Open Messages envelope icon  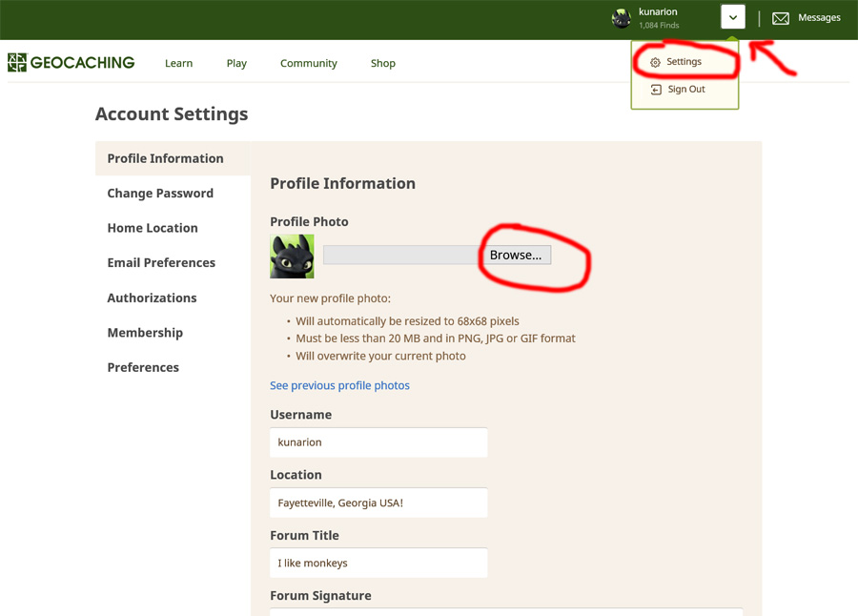tap(780, 19)
